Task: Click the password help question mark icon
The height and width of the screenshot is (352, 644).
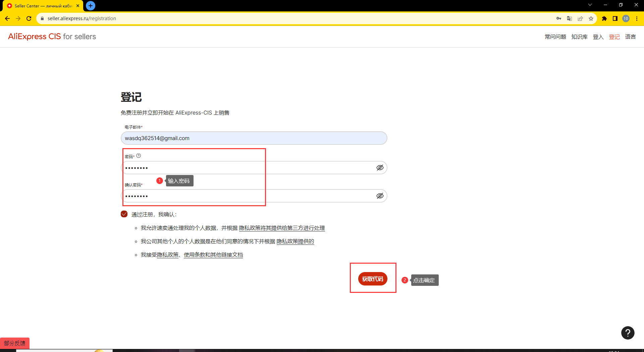Action: [x=139, y=156]
